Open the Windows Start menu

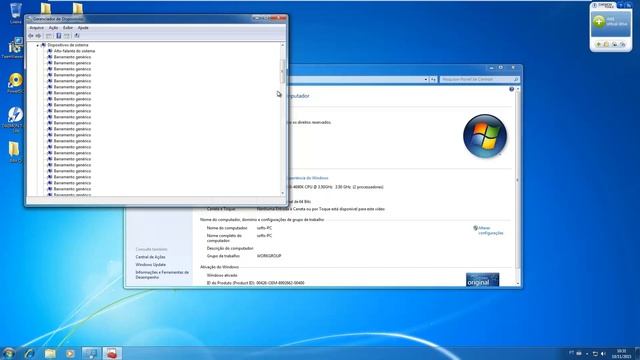[8, 353]
